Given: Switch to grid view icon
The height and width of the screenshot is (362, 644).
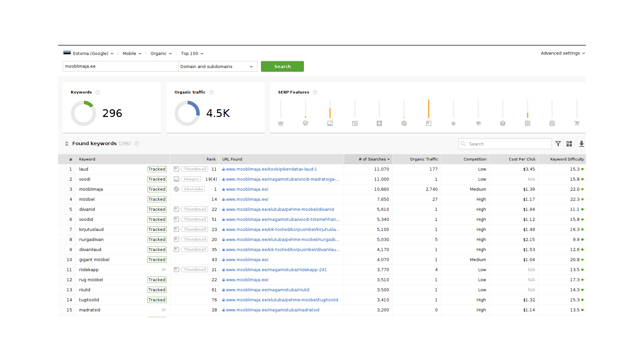Looking at the screenshot, I should [x=569, y=144].
